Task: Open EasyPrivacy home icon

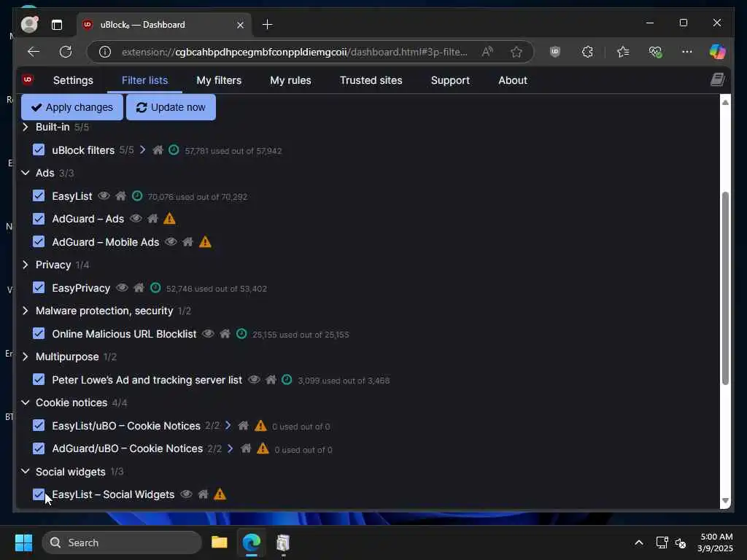Action: pos(139,287)
